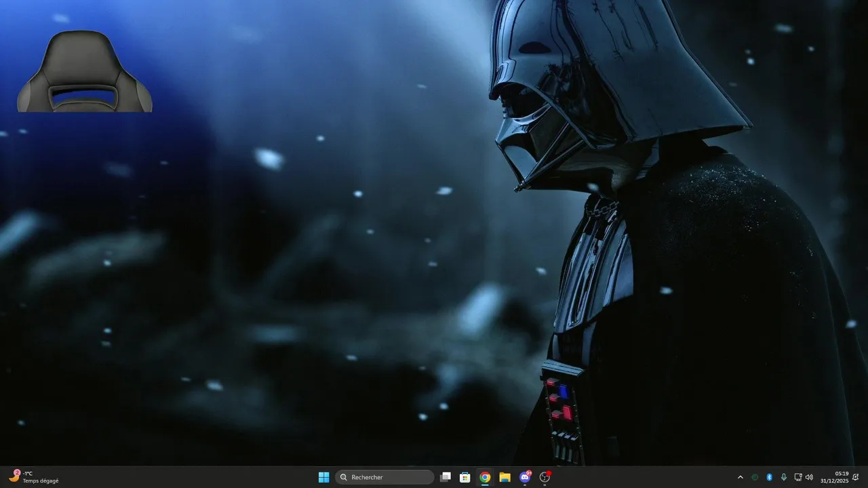
Task: Click the microphone tray icon
Action: coord(784,477)
